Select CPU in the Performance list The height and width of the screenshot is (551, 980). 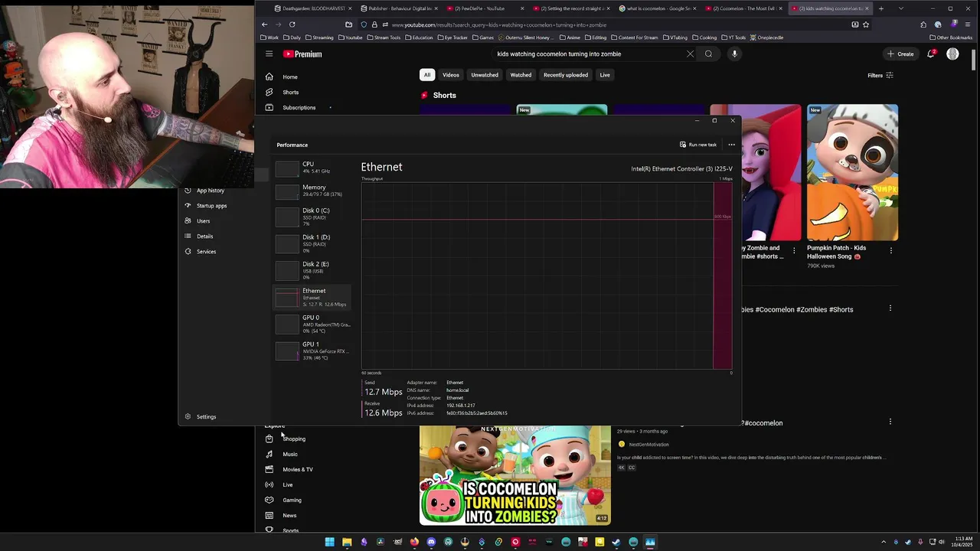point(312,168)
